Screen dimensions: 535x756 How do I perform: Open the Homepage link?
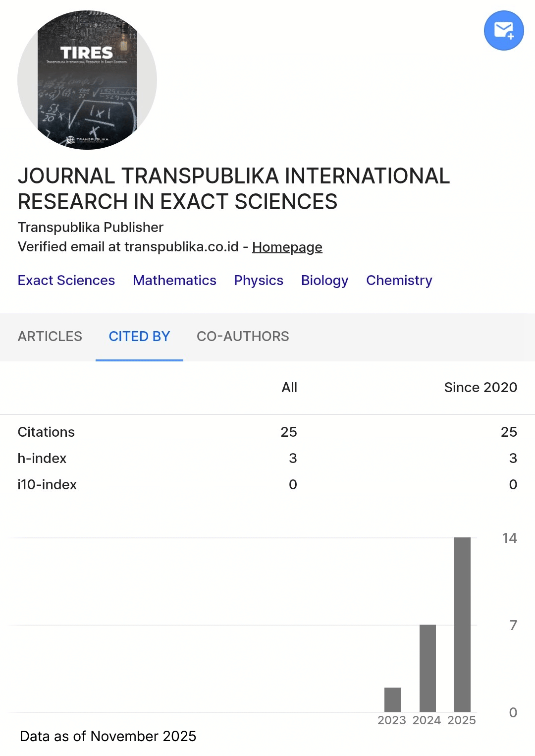(x=287, y=247)
